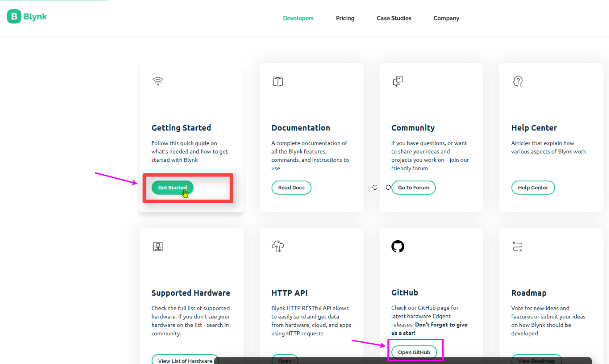The image size is (609, 364).
Task: Click the Documentation card heading
Action: pos(301,128)
